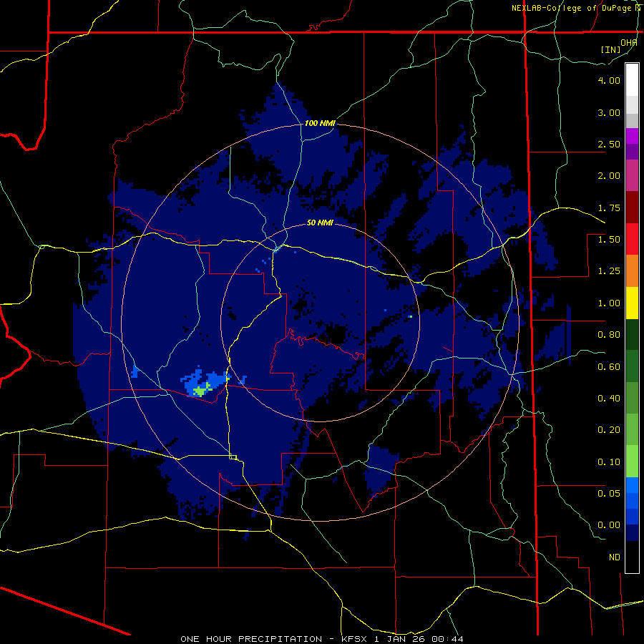Screen dimensions: 644x644
Task: Click the '1.00' scale label
Action: pyautogui.click(x=609, y=303)
